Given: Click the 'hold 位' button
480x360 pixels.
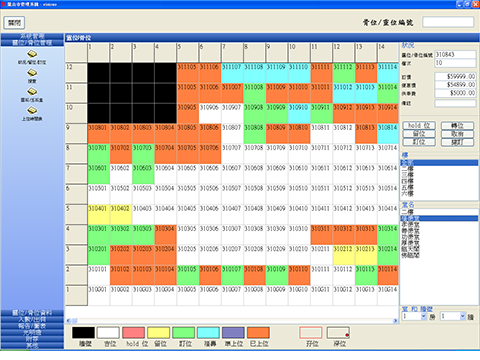Looking at the screenshot, I should pyautogui.click(x=419, y=125).
